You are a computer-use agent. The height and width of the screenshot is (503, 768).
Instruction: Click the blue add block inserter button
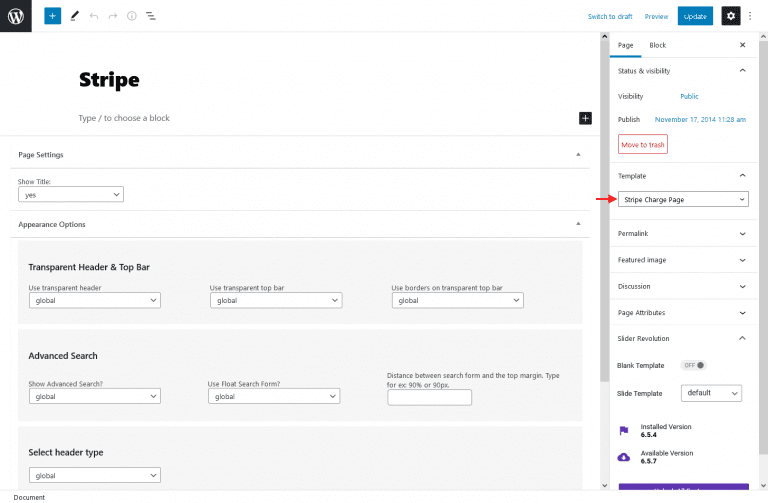[52, 16]
